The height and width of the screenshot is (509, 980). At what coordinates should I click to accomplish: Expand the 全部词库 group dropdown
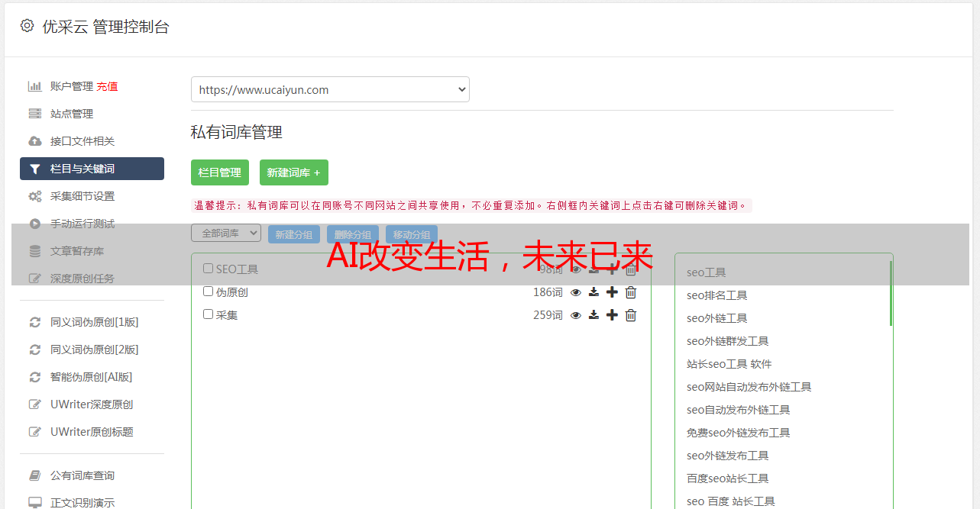[x=226, y=233]
